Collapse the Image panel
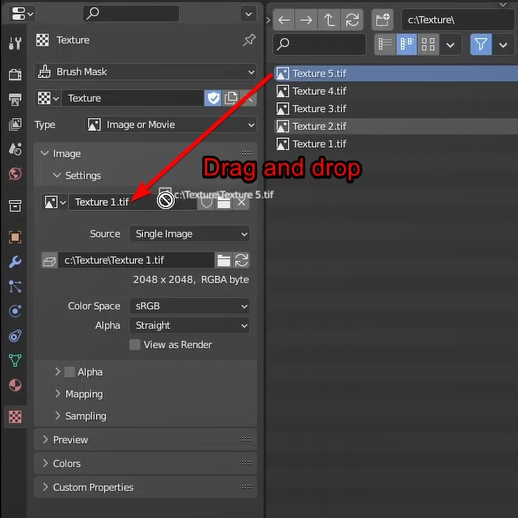 click(x=45, y=153)
